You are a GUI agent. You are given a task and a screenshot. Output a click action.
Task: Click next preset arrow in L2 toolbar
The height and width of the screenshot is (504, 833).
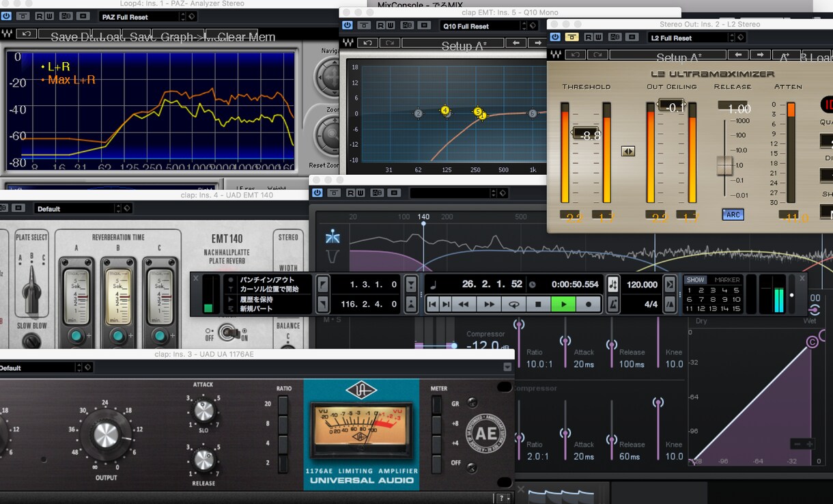759,55
